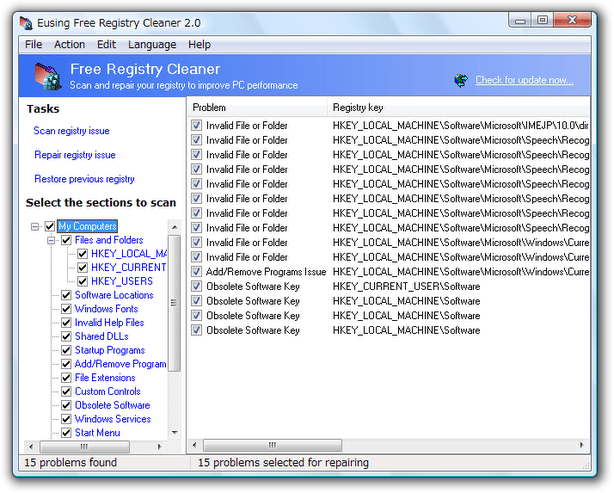Screen dimensions: 614x493
Task: Click Repair registry issue link
Action: (75, 155)
